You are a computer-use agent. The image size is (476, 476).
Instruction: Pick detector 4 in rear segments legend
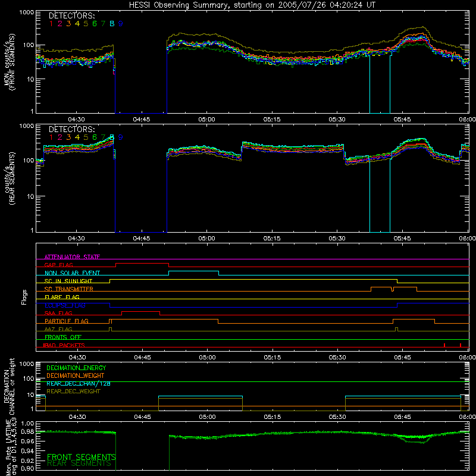tap(77, 137)
